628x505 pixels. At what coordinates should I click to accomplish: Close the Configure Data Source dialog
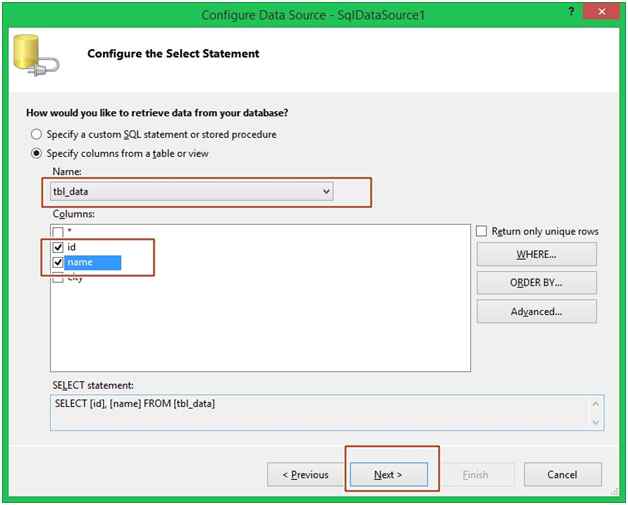602,12
